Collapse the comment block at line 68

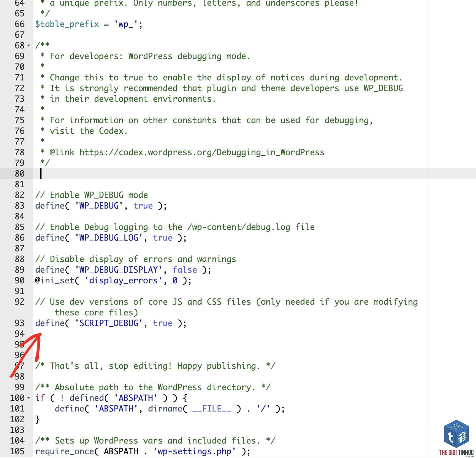29,46
